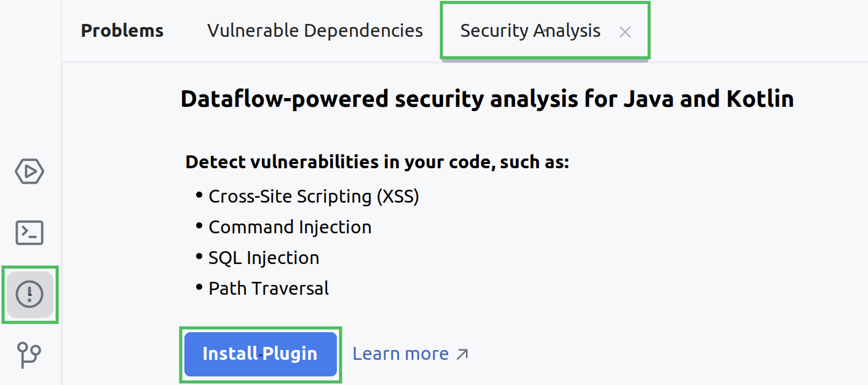Viewport: 868px width, 385px height.
Task: Click the Path Traversal list item
Action: pyautogui.click(x=269, y=288)
